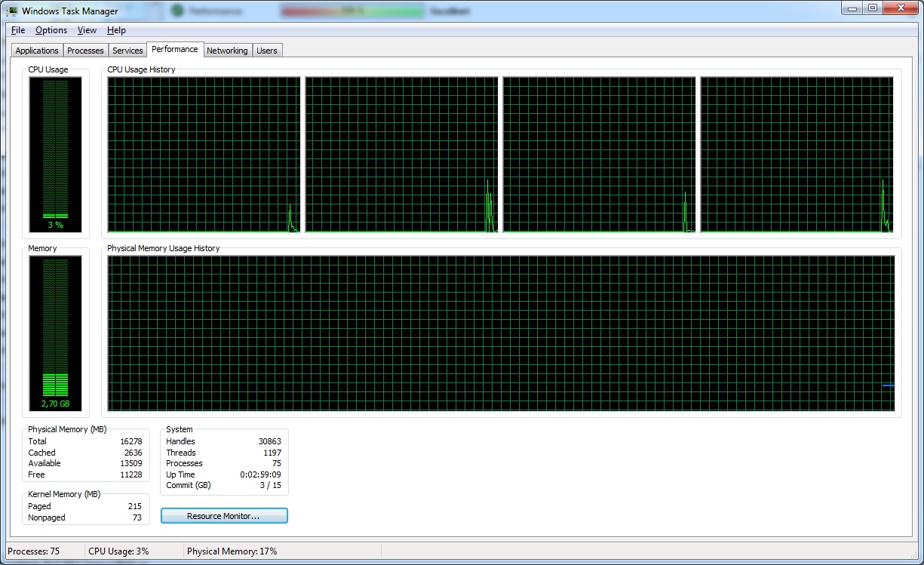Click status bar CPU Usage: 3% entry
This screenshot has width=924, height=565.
(118, 551)
